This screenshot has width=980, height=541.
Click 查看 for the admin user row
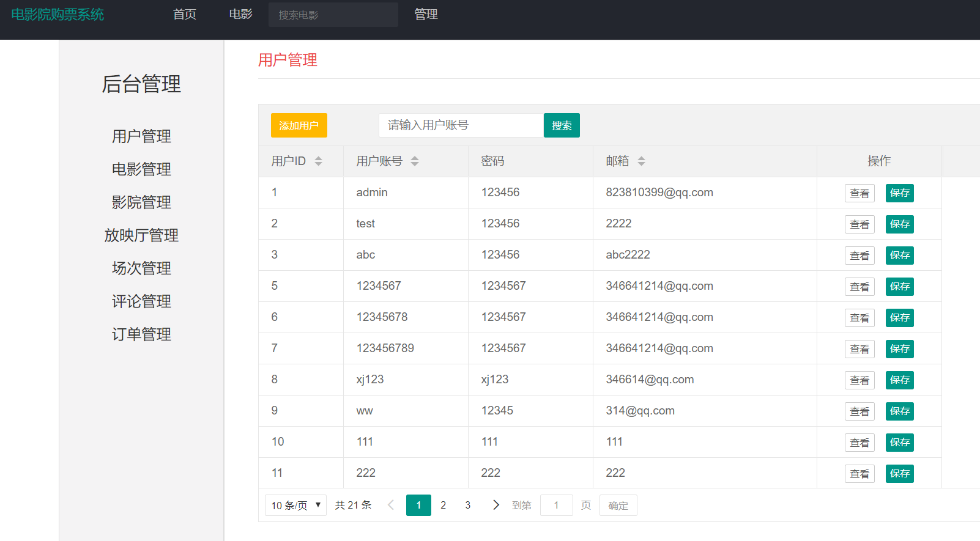pyautogui.click(x=859, y=193)
